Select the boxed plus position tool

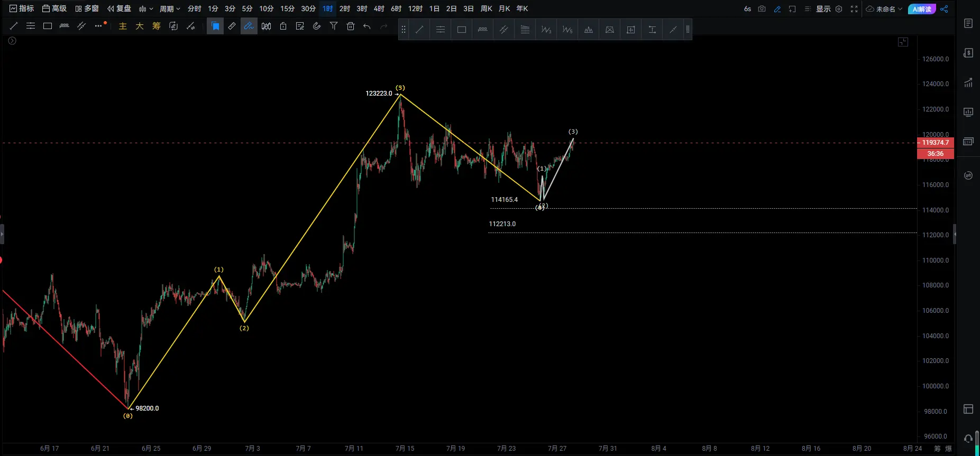pyautogui.click(x=631, y=30)
